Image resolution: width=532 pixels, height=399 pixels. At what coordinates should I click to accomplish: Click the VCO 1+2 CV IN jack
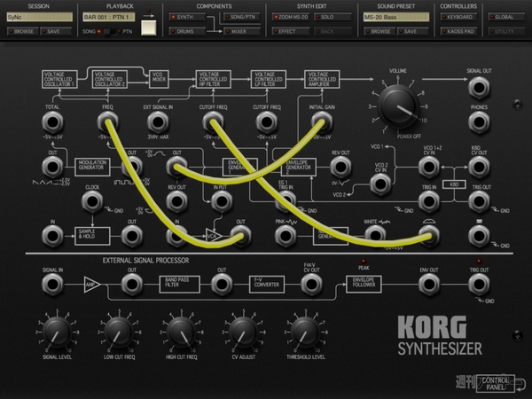coord(429,167)
